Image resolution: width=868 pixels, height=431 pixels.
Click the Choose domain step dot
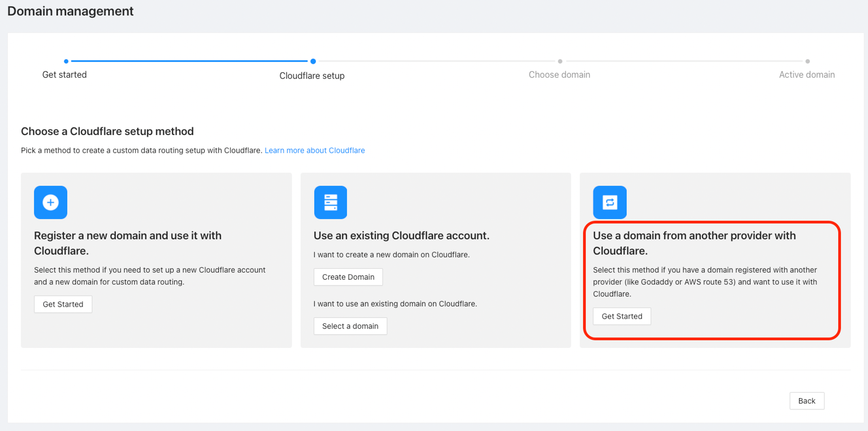pos(560,61)
